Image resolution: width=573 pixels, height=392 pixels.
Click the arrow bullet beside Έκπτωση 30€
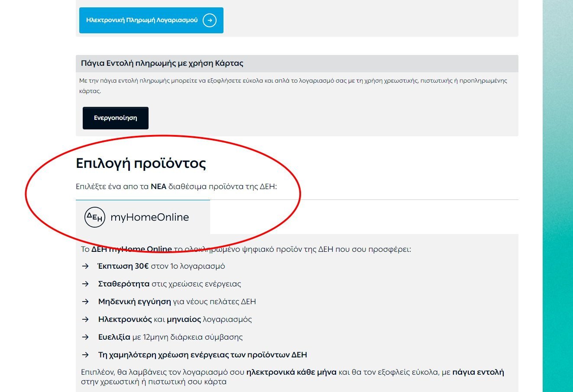click(x=85, y=266)
